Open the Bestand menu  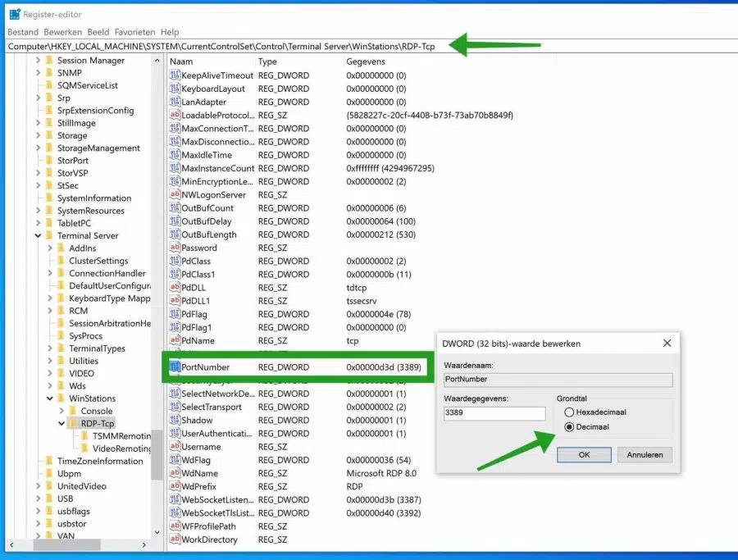tap(23, 32)
